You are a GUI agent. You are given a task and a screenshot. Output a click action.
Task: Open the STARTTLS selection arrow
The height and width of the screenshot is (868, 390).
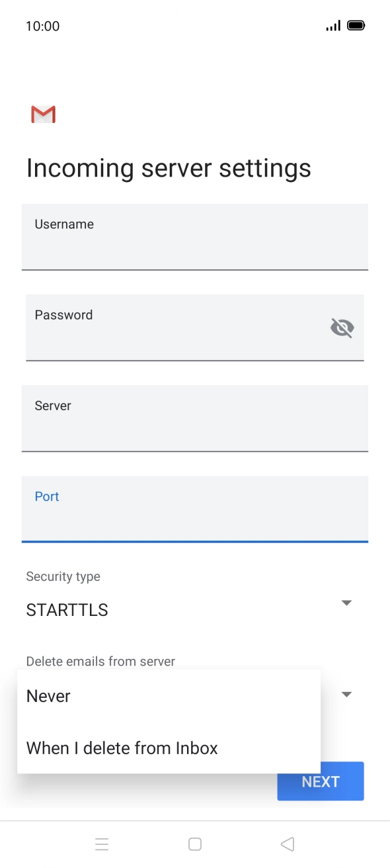coord(346,602)
